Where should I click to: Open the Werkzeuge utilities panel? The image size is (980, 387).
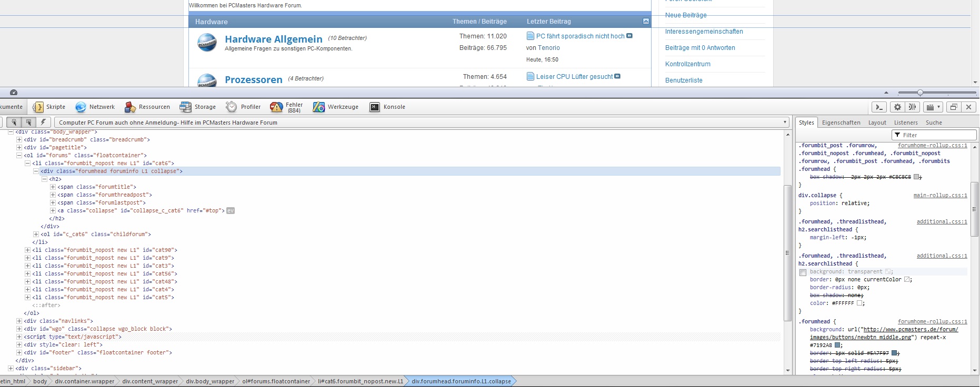pos(336,107)
